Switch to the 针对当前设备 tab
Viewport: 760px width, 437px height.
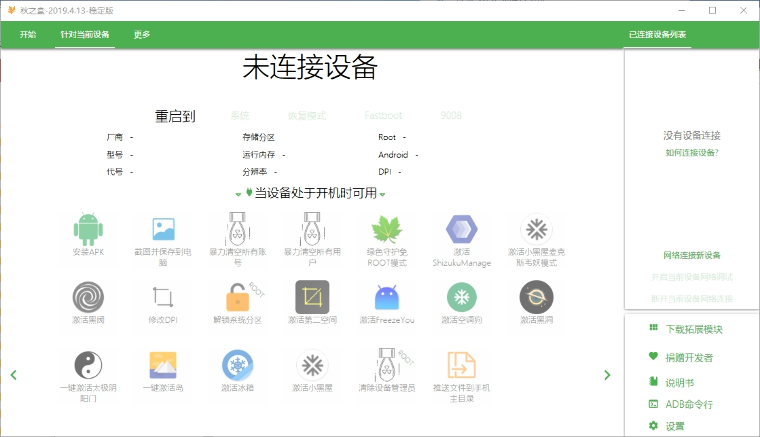pyautogui.click(x=85, y=34)
